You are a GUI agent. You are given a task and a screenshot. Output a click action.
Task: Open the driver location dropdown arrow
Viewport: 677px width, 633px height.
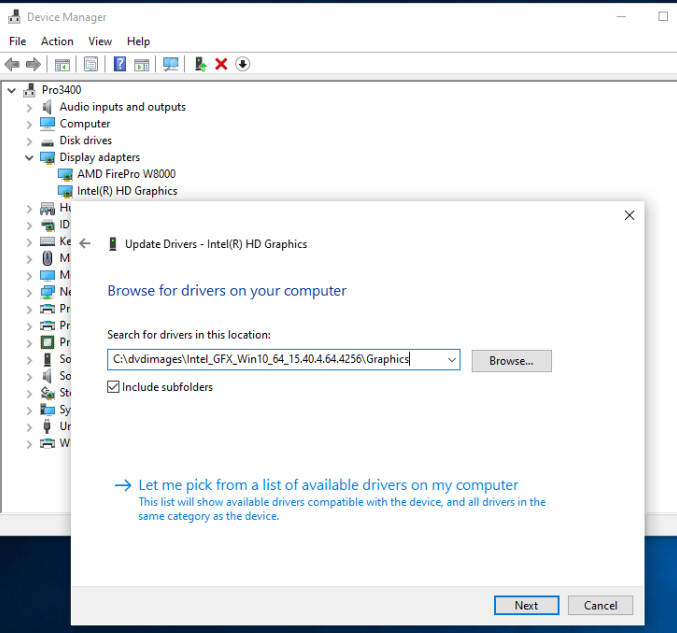tap(452, 360)
